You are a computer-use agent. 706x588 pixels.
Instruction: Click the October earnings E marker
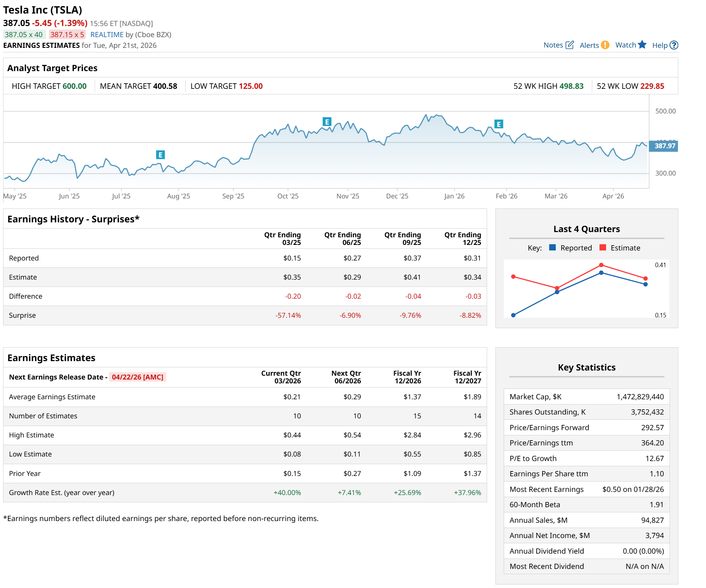click(327, 122)
